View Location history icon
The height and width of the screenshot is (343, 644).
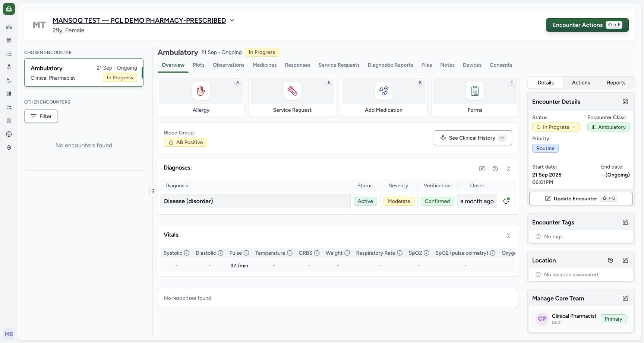click(x=610, y=260)
